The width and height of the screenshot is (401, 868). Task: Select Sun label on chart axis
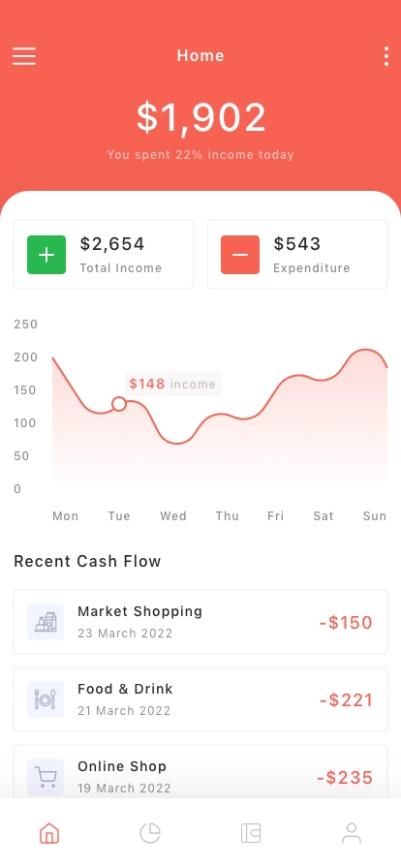point(375,516)
